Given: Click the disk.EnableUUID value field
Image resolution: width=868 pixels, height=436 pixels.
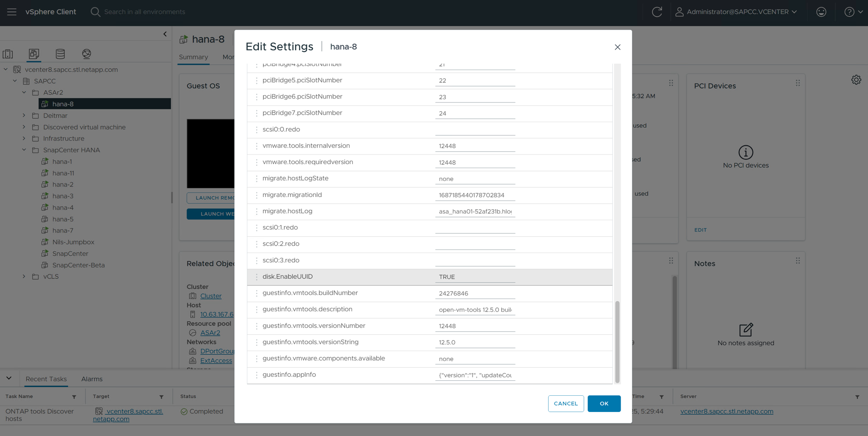Looking at the screenshot, I should (x=475, y=277).
